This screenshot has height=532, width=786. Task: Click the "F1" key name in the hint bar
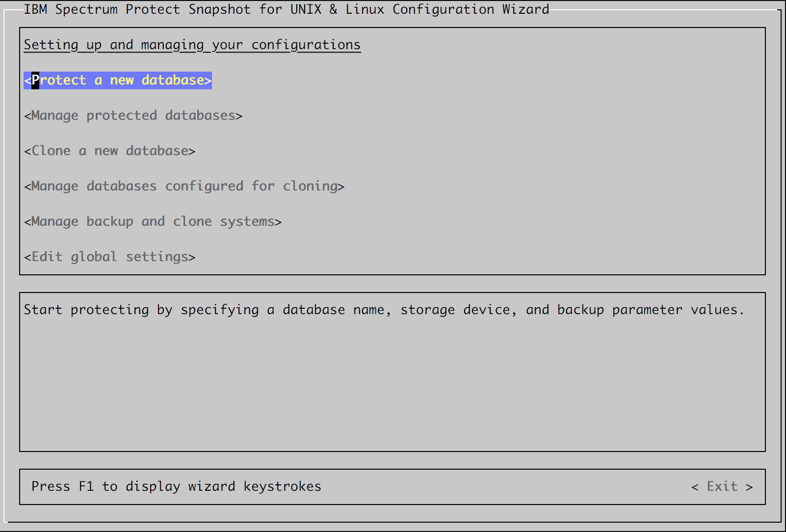pos(86,486)
